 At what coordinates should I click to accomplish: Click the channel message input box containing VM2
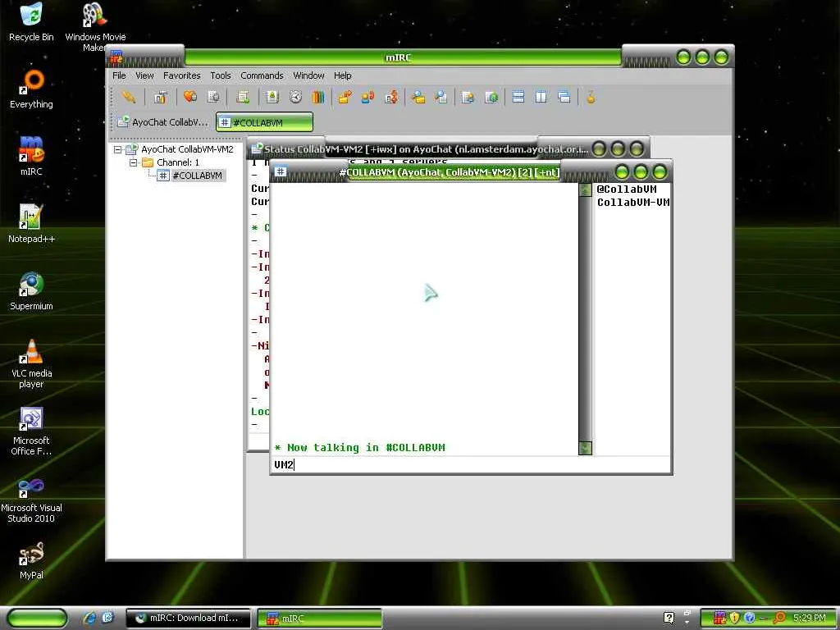(471, 464)
